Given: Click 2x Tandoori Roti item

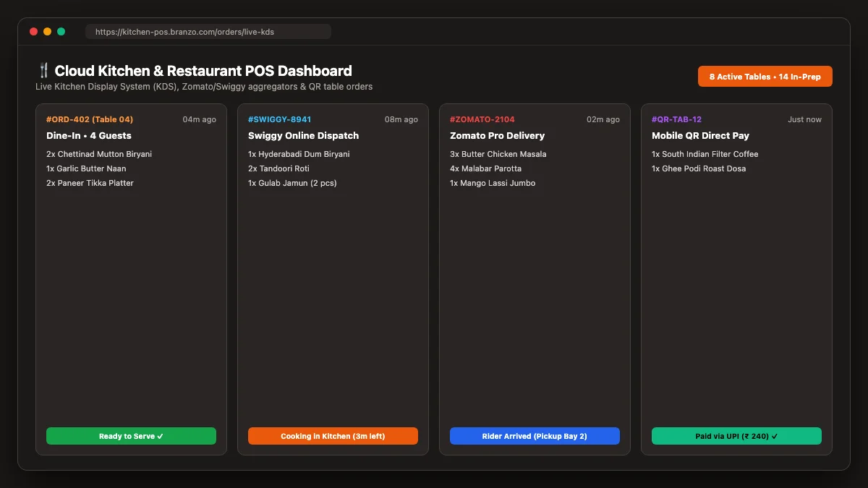Looking at the screenshot, I should coord(278,168).
